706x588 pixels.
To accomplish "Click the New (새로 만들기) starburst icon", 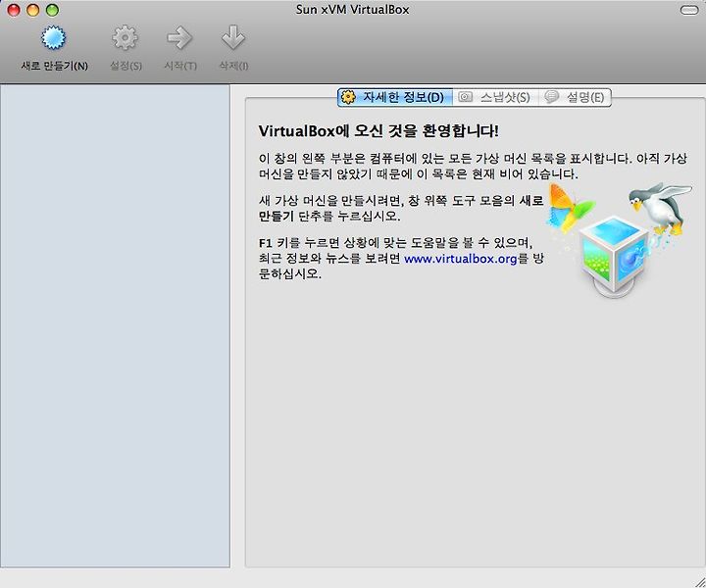I will pyautogui.click(x=54, y=38).
